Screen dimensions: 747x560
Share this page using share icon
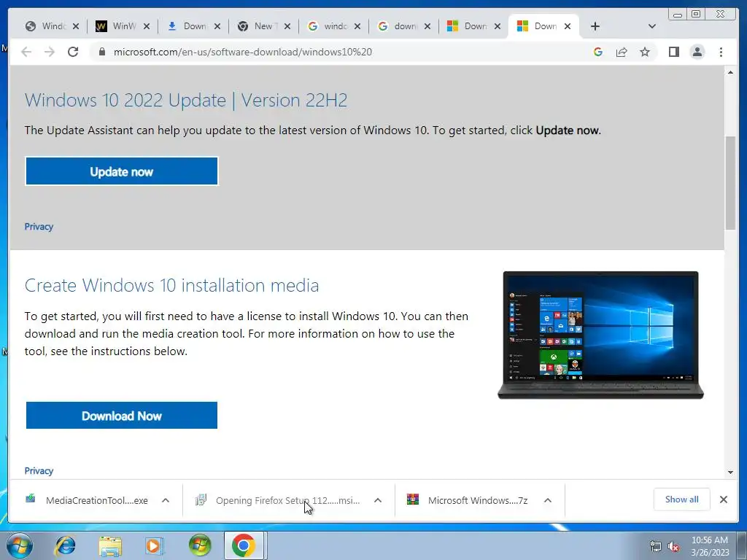pyautogui.click(x=622, y=52)
